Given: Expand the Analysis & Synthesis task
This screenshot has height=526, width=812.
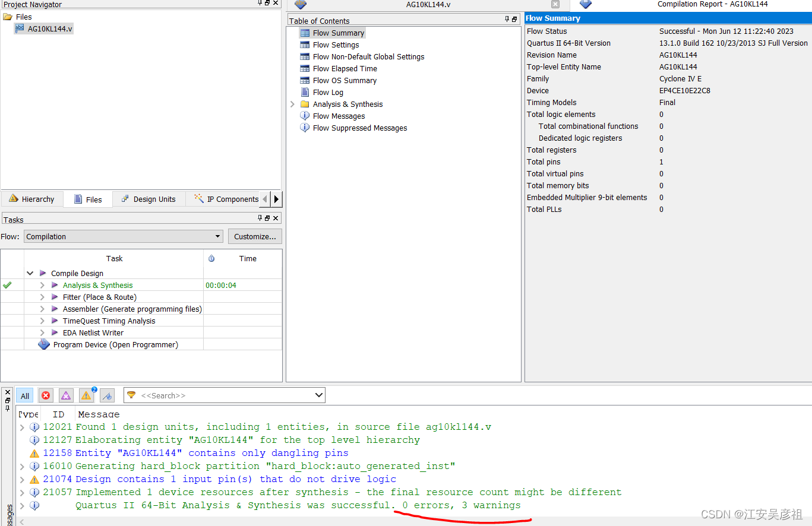Looking at the screenshot, I should point(42,286).
